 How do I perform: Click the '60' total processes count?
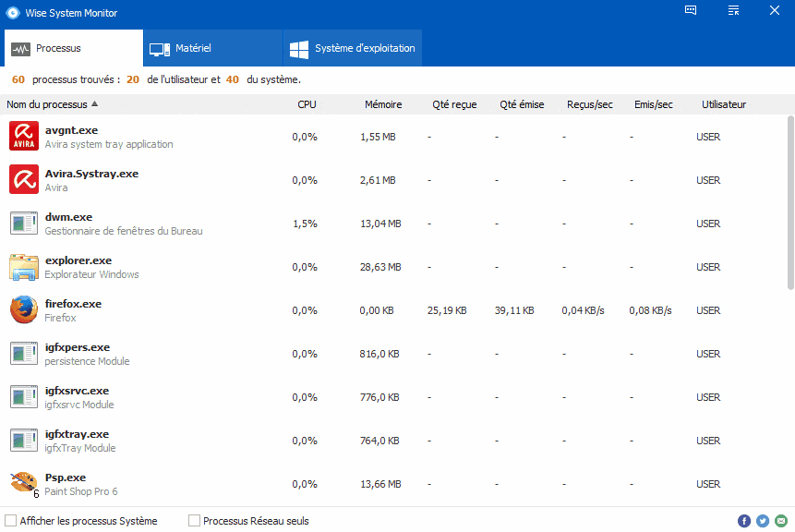(18, 79)
